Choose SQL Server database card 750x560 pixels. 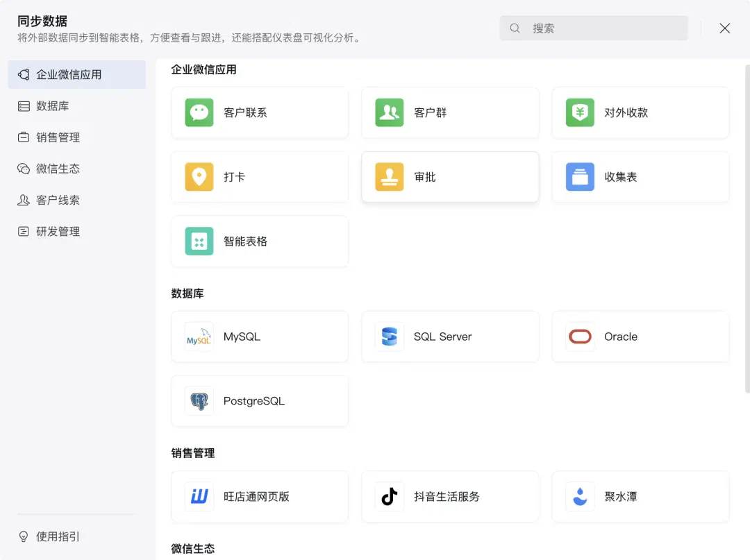tap(450, 337)
